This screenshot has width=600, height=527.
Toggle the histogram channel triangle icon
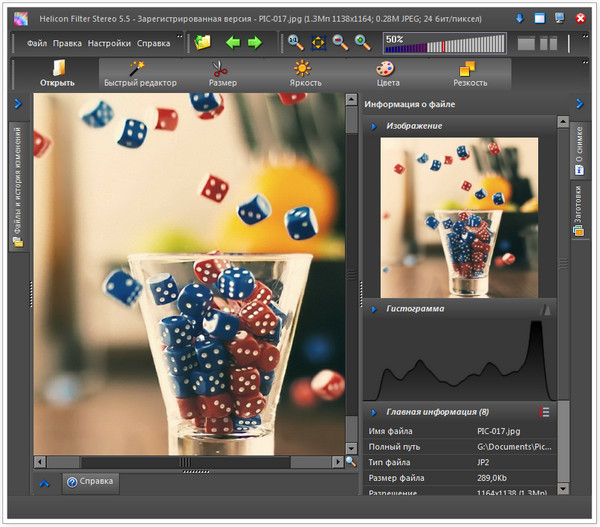545,310
